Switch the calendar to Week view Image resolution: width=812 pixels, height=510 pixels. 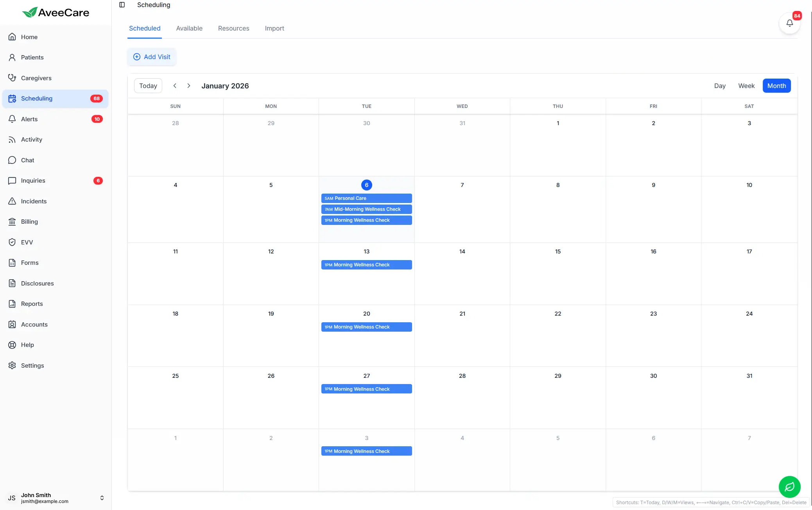[x=746, y=86]
